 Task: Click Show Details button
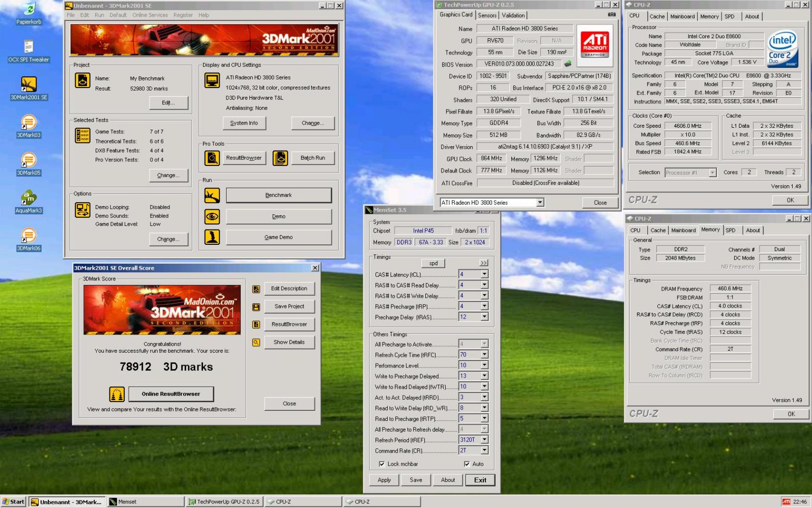tap(289, 343)
